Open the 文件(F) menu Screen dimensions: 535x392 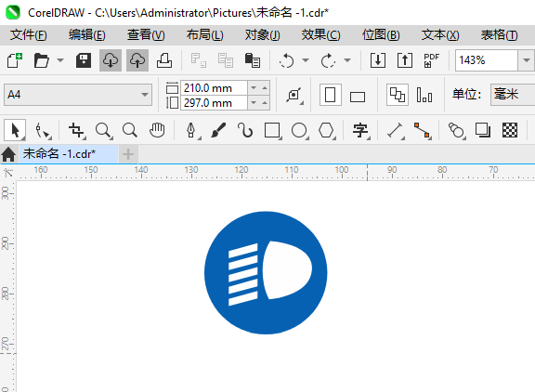28,34
